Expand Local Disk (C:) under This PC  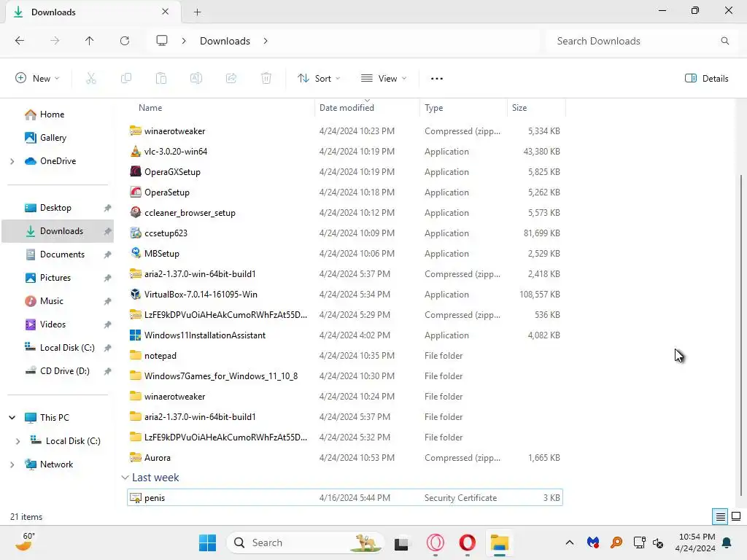tap(18, 441)
